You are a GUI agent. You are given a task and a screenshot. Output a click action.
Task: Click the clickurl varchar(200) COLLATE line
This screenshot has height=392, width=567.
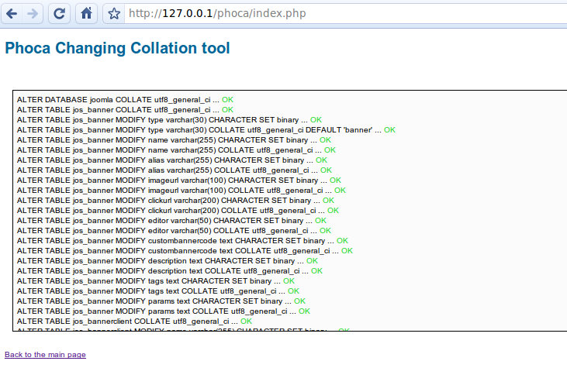(x=178, y=211)
